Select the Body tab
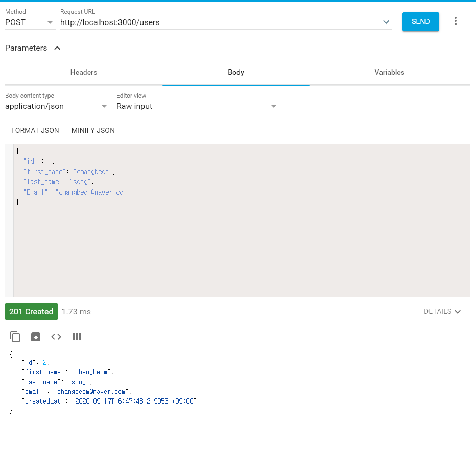This screenshot has width=476, height=449. pyautogui.click(x=236, y=72)
